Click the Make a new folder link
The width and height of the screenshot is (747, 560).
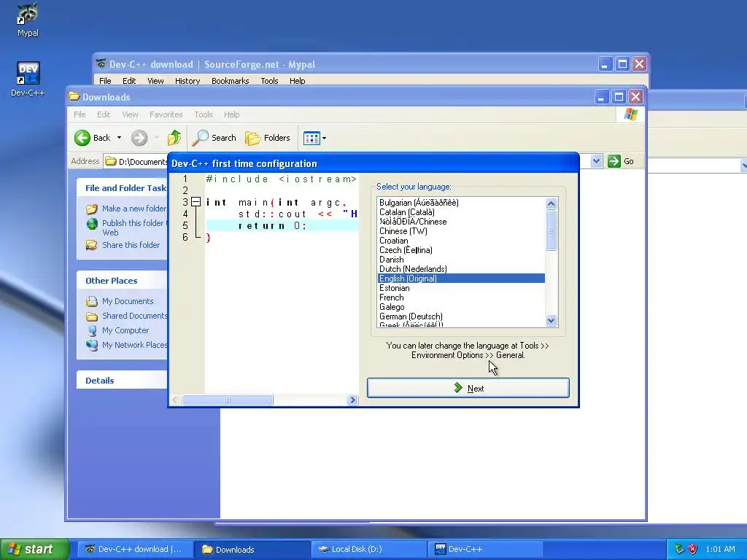(x=134, y=209)
